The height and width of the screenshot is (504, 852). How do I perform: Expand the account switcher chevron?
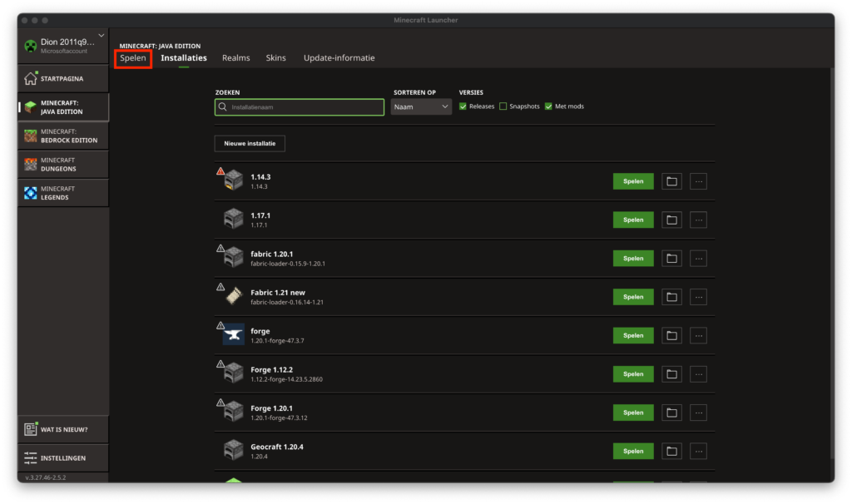pyautogui.click(x=101, y=35)
